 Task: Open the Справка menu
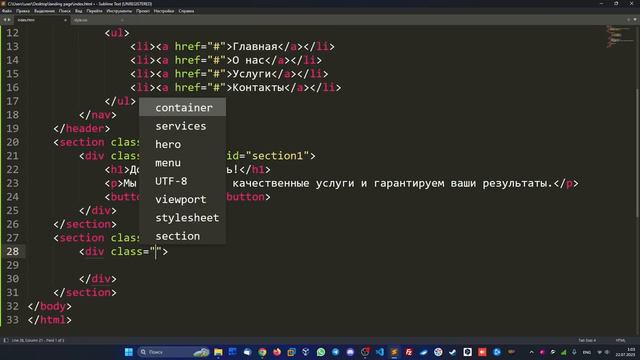pos(186,11)
